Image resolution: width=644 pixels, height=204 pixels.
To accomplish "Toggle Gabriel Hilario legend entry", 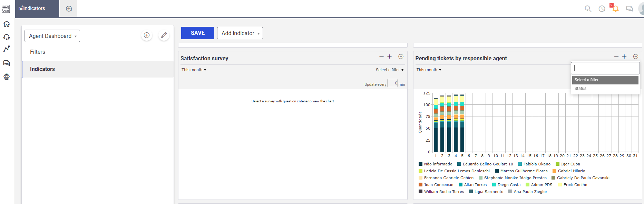I will pos(569,171).
